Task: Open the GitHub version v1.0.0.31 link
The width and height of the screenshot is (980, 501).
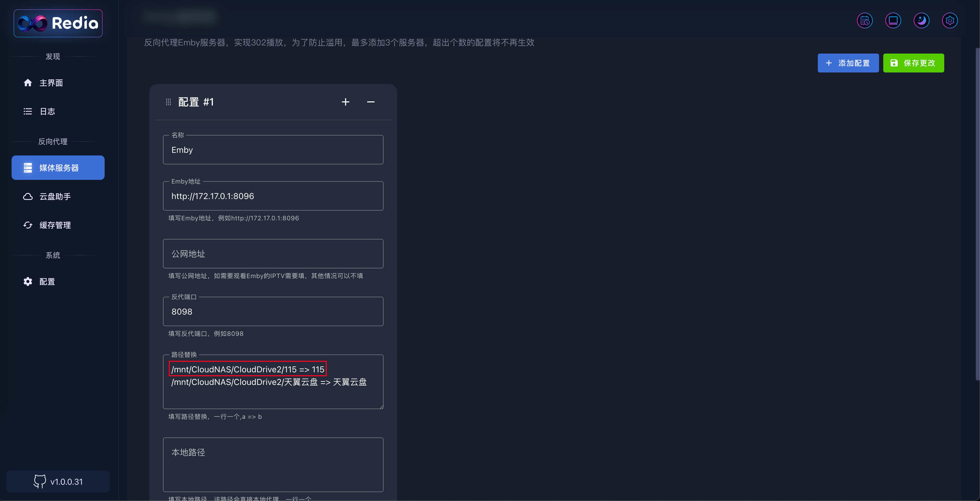Action: (x=58, y=481)
